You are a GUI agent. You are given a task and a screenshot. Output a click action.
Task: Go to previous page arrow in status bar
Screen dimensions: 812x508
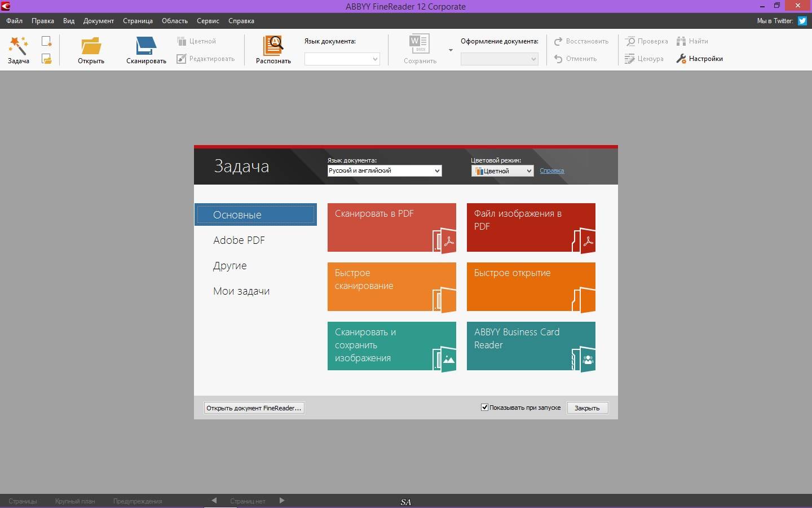coord(214,501)
